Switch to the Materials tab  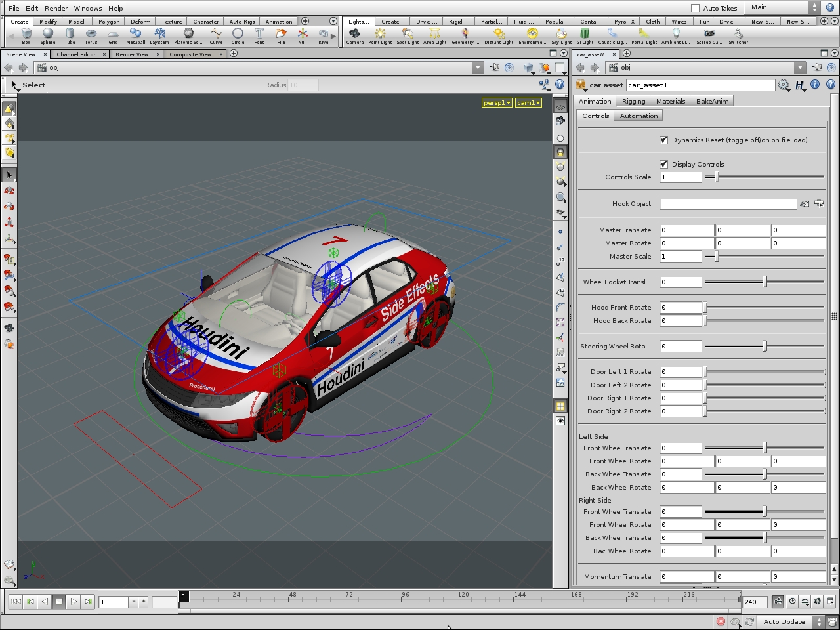670,101
